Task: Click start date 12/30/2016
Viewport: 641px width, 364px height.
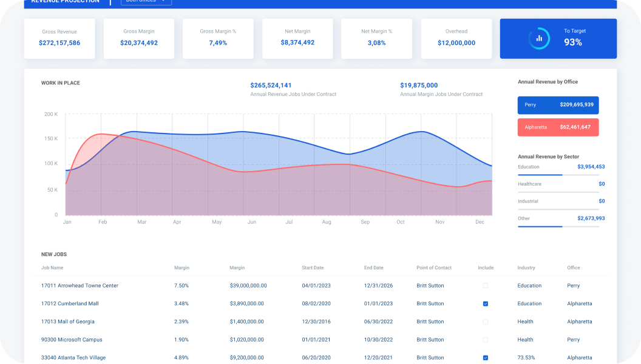Action: [316, 322]
